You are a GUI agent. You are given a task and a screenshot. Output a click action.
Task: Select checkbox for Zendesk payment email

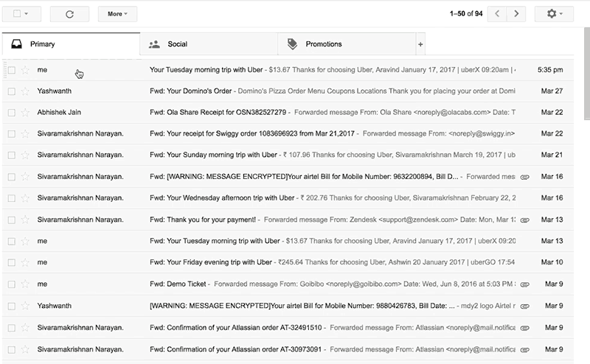click(12, 220)
